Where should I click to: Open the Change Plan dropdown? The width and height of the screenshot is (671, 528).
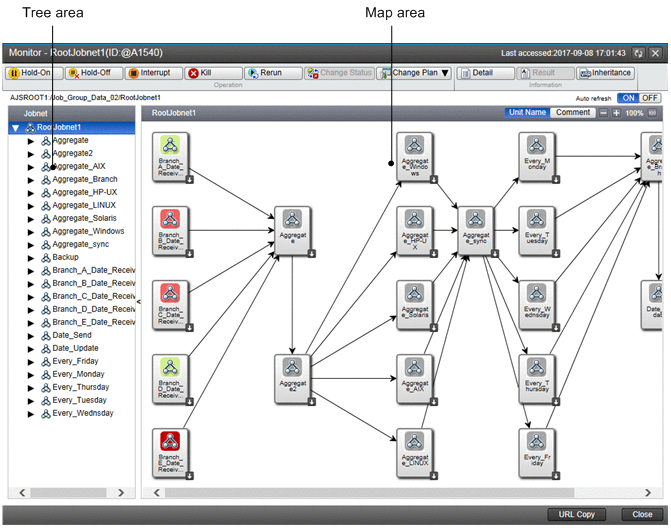coord(415,73)
